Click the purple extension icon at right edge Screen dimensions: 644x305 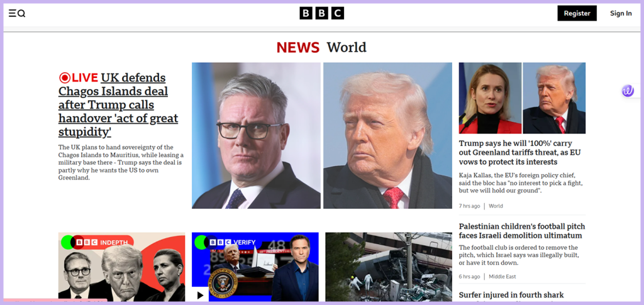[x=627, y=91]
